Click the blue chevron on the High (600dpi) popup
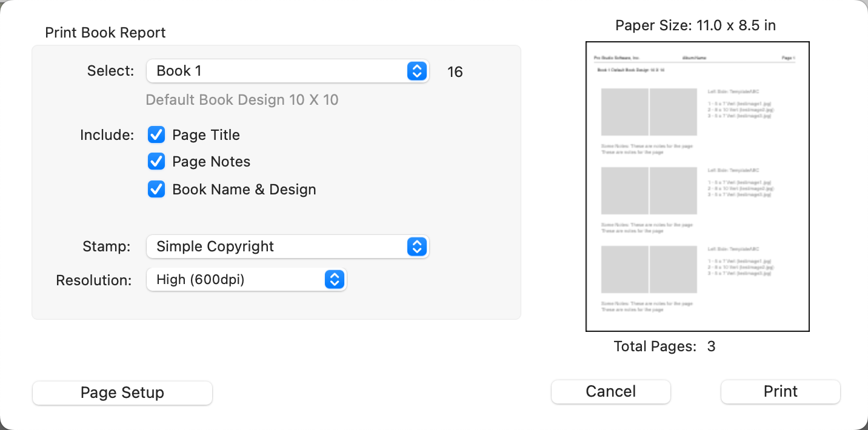The height and width of the screenshot is (430, 868). tap(335, 279)
